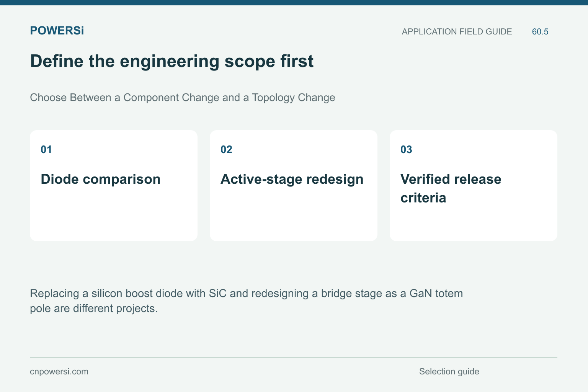Screen dimensions: 588x392
Task: Select the APPLICATION FIELD GUIDE label
Action: pos(457,31)
